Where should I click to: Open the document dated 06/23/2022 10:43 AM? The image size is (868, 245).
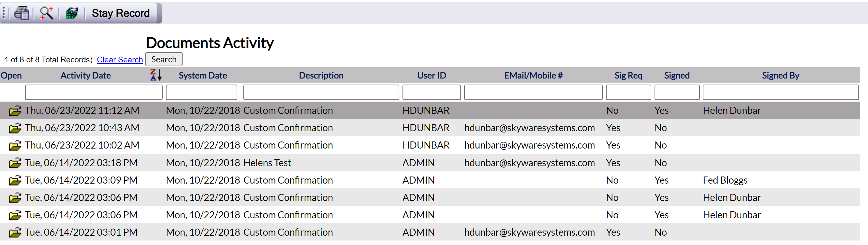click(15, 128)
